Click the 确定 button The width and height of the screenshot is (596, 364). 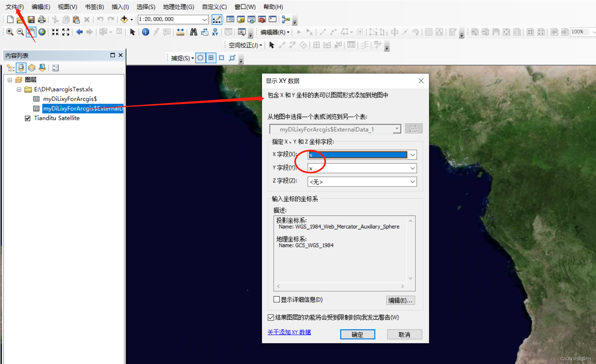[x=357, y=334]
